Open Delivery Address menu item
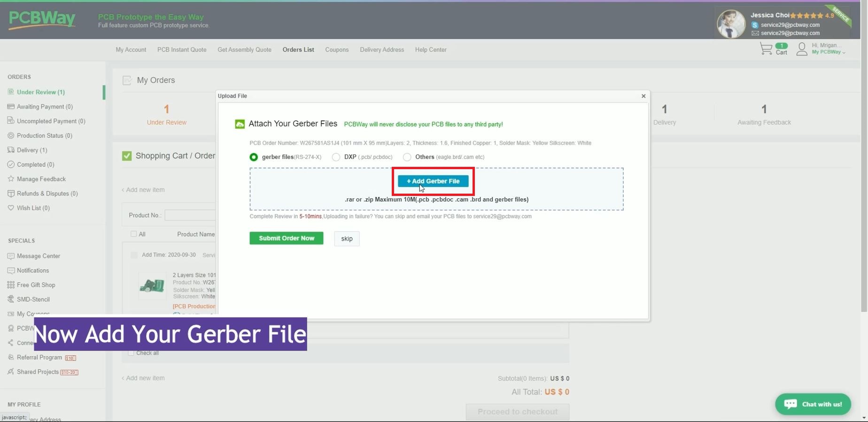Screen dimensions: 868x422 point(382,49)
